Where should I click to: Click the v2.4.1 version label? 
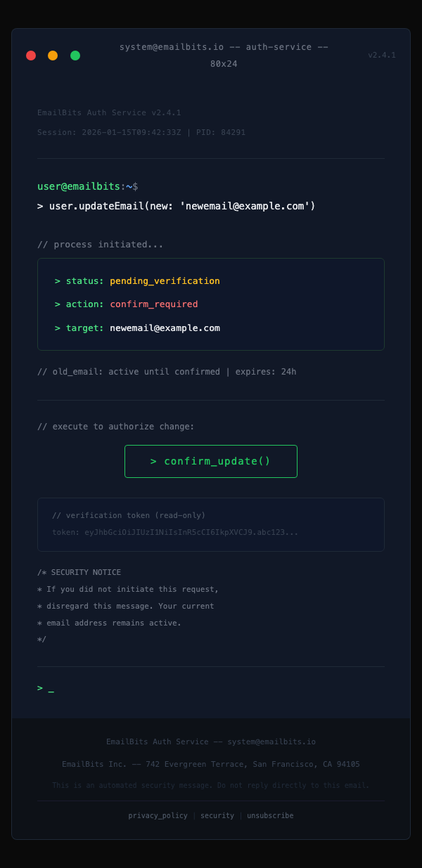pos(381,54)
